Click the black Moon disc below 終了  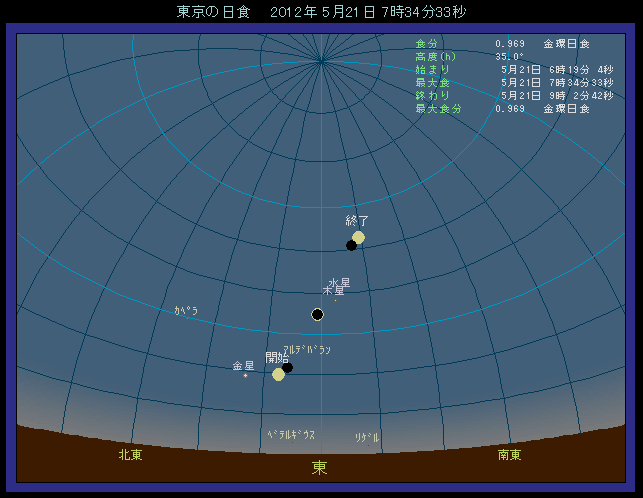pos(351,245)
